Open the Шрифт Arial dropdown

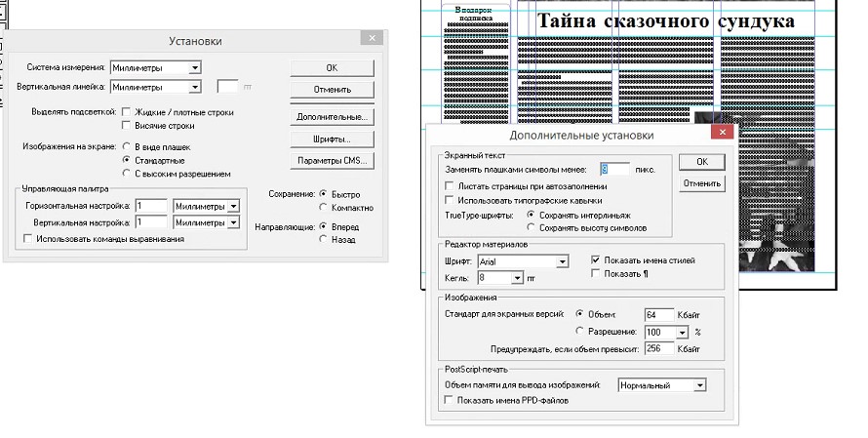(x=563, y=261)
